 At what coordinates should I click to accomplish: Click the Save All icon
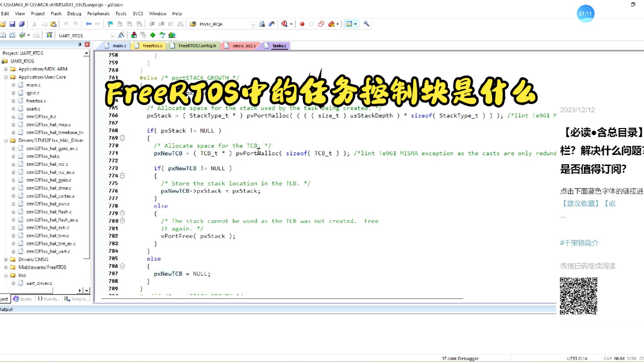click(22, 24)
